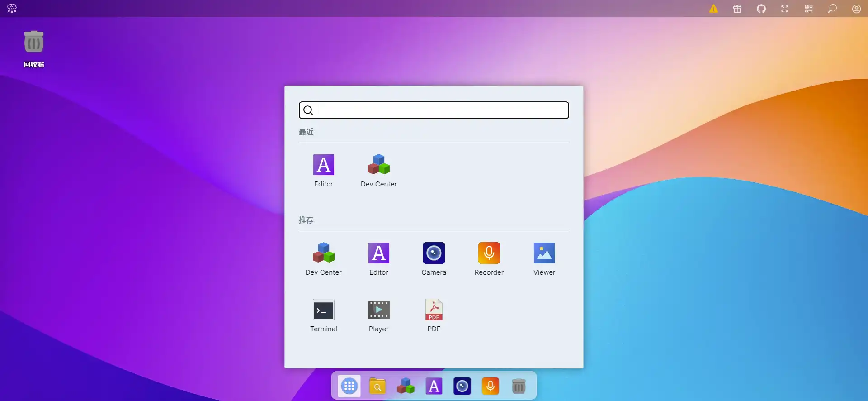
Task: Open the GitHub link in top bar
Action: click(761, 9)
